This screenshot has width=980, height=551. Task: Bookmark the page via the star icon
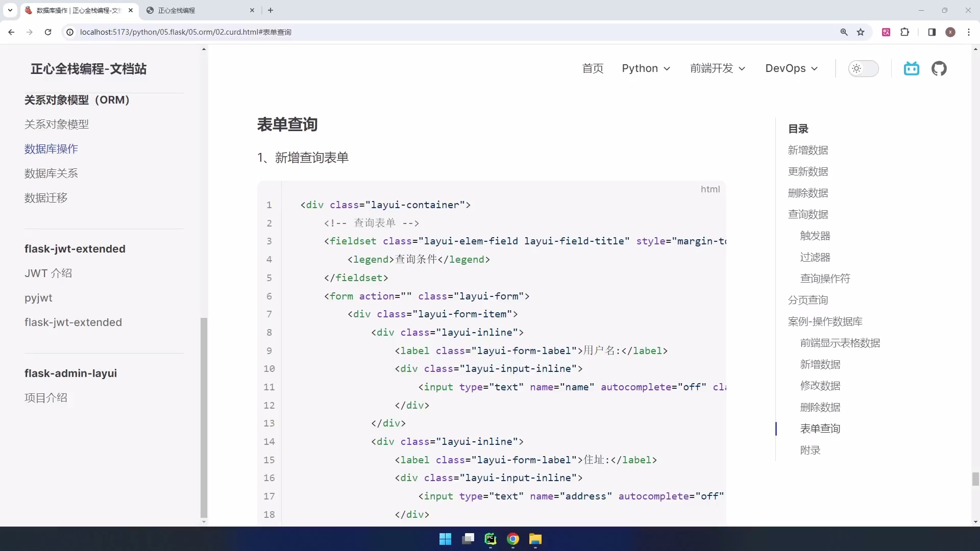pyautogui.click(x=861, y=32)
